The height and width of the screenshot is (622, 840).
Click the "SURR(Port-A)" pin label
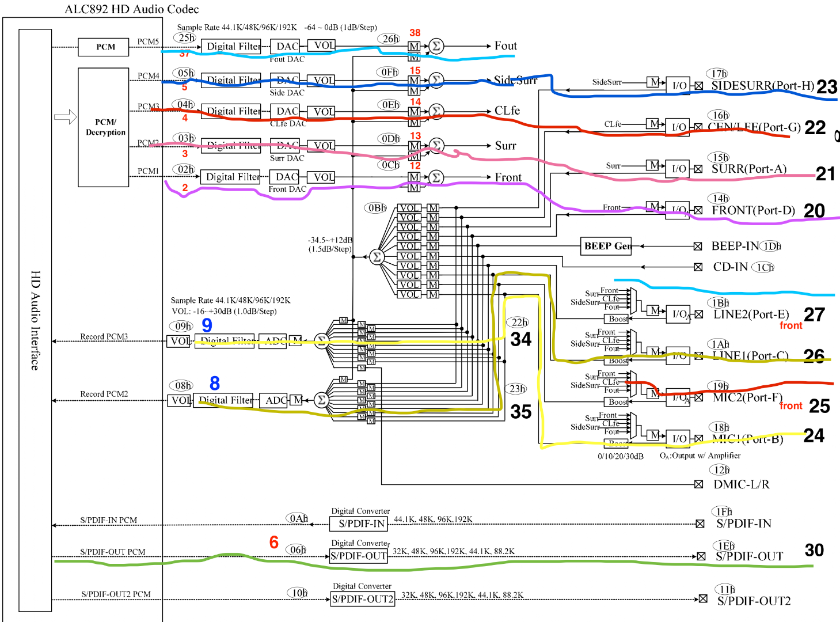tap(749, 169)
